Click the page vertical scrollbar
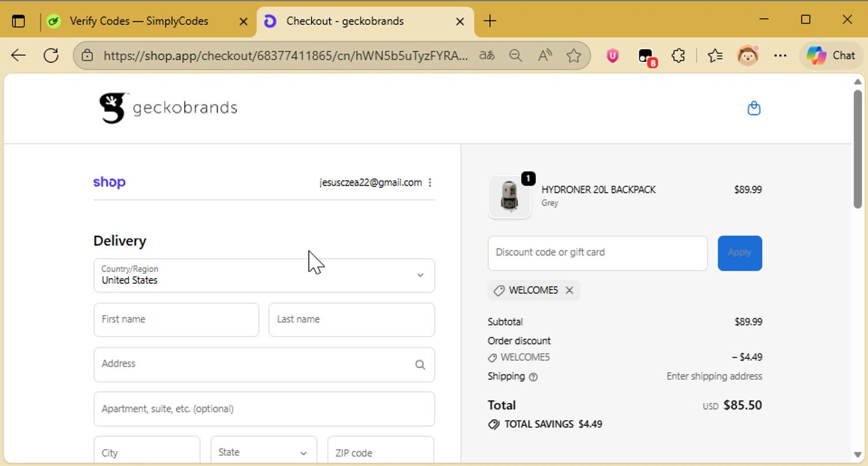868x466 pixels. click(858, 149)
